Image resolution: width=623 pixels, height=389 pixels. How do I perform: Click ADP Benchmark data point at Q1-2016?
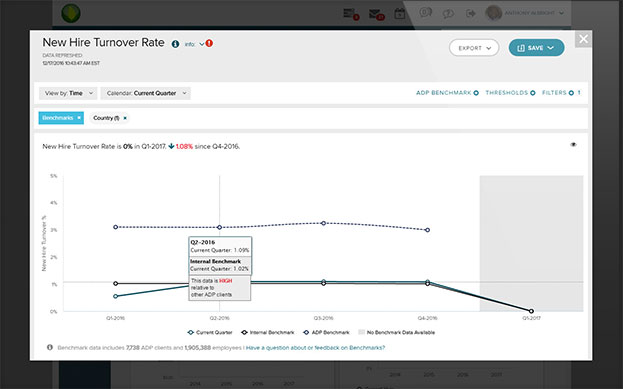(x=116, y=227)
